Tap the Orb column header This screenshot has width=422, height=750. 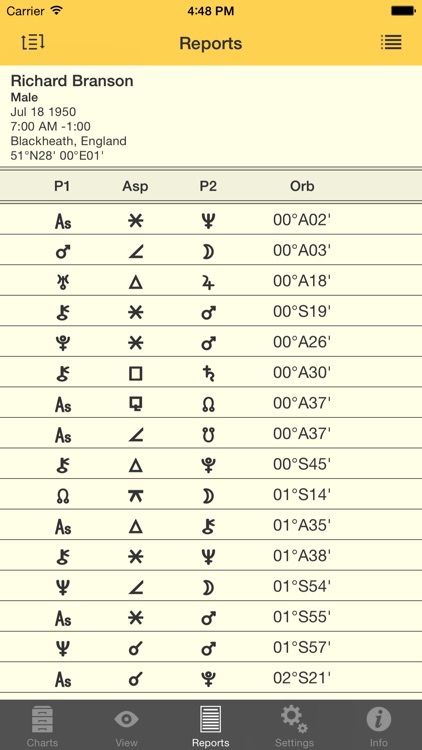coord(302,186)
